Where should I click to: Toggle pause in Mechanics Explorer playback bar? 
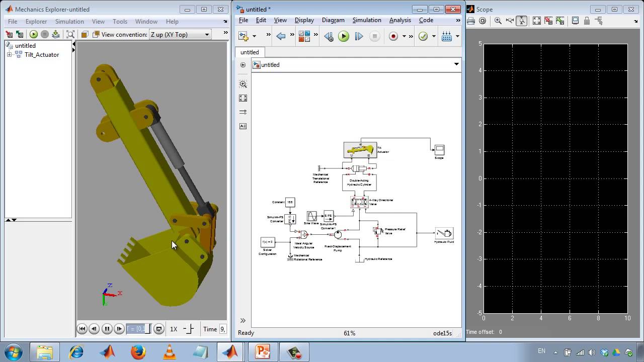[x=107, y=329]
